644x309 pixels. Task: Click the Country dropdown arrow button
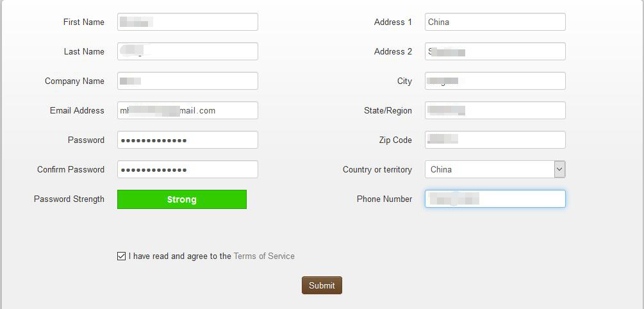[559, 169]
